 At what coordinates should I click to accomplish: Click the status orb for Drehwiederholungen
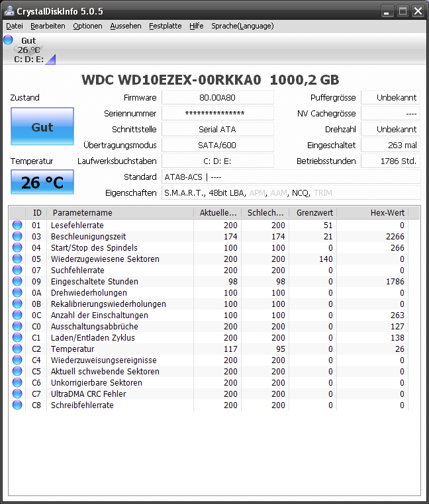tap(17, 292)
